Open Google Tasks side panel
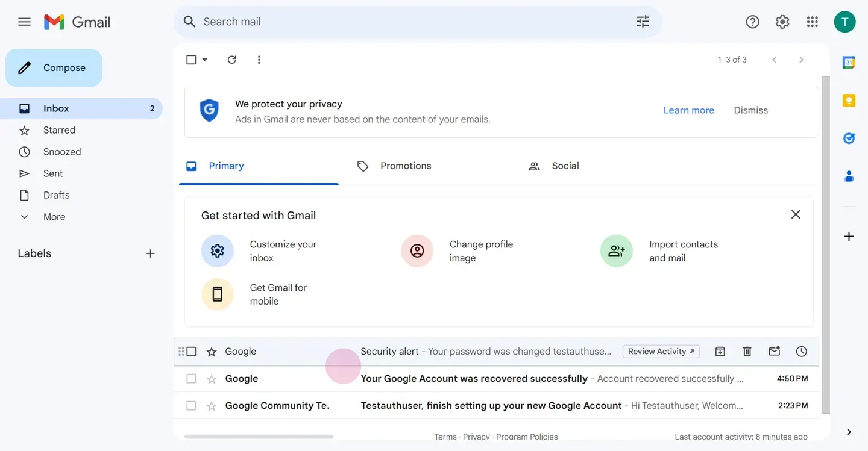The image size is (868, 451). tap(849, 138)
